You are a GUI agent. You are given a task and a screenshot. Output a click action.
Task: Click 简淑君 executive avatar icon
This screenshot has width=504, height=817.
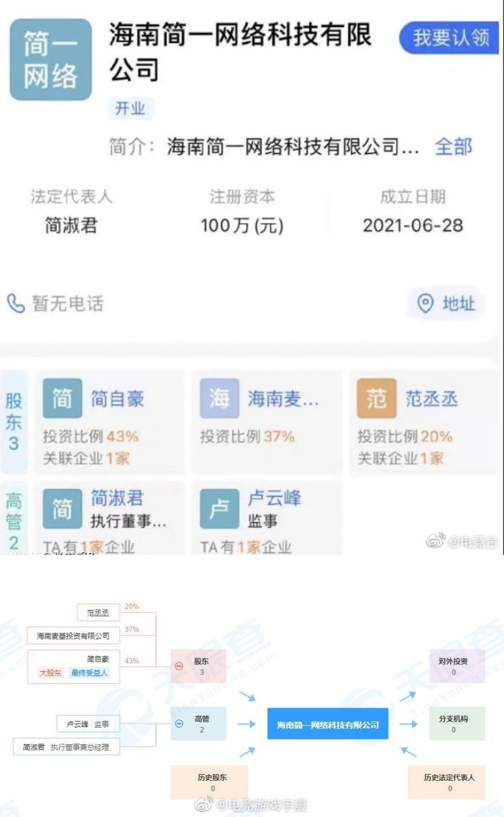tap(62, 509)
